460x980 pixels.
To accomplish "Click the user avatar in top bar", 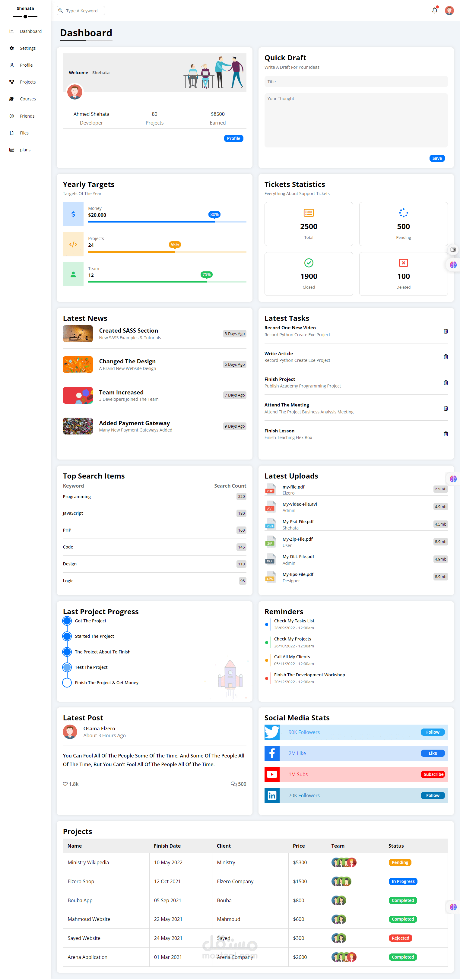I will [449, 11].
